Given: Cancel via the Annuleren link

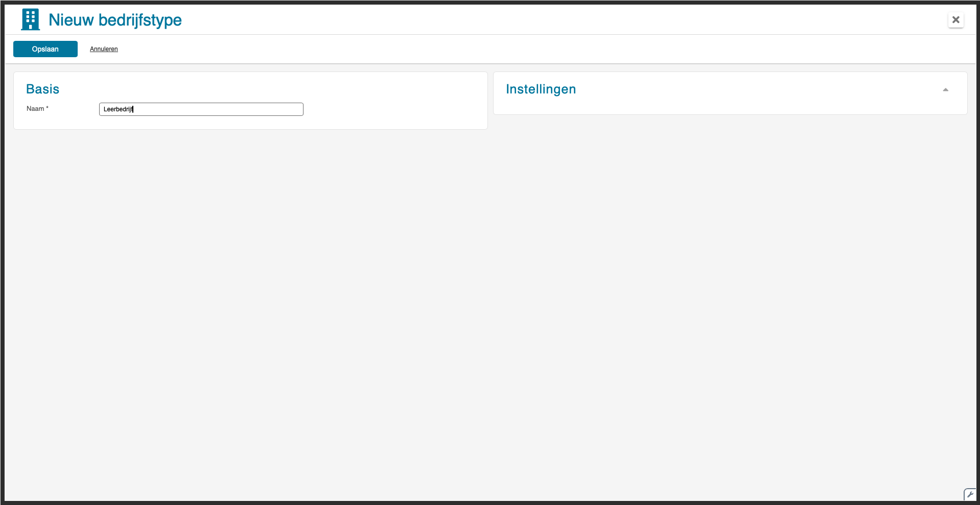Looking at the screenshot, I should tap(104, 49).
